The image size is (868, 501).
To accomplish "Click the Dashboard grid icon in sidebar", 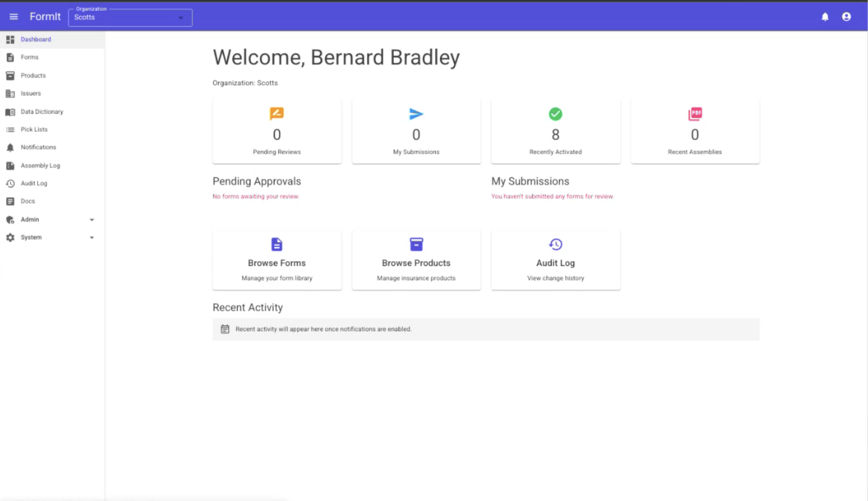I will point(10,40).
